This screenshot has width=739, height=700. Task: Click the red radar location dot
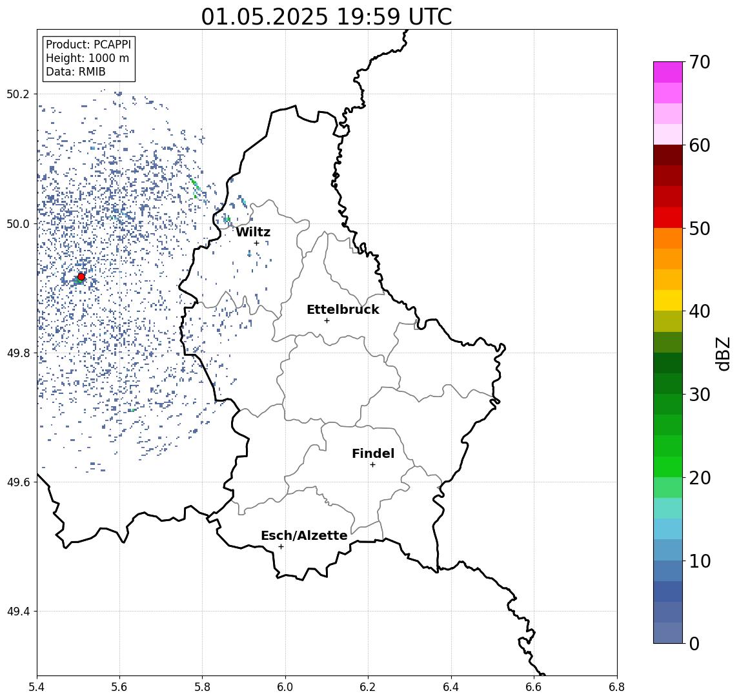tap(81, 277)
